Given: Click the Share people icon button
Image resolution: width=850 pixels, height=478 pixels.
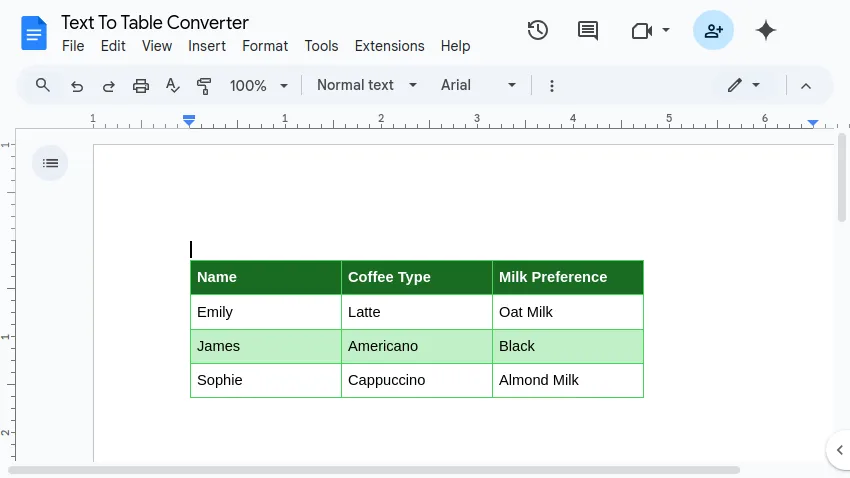Looking at the screenshot, I should point(713,30).
